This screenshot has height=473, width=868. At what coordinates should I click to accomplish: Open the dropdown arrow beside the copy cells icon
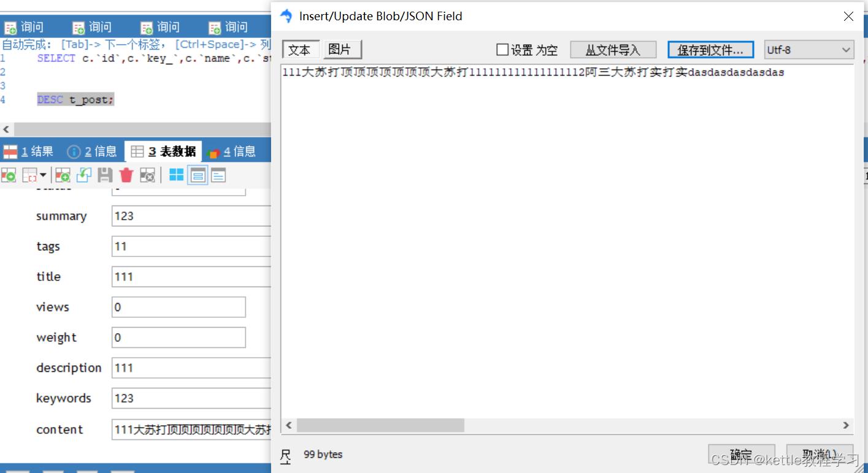43,175
